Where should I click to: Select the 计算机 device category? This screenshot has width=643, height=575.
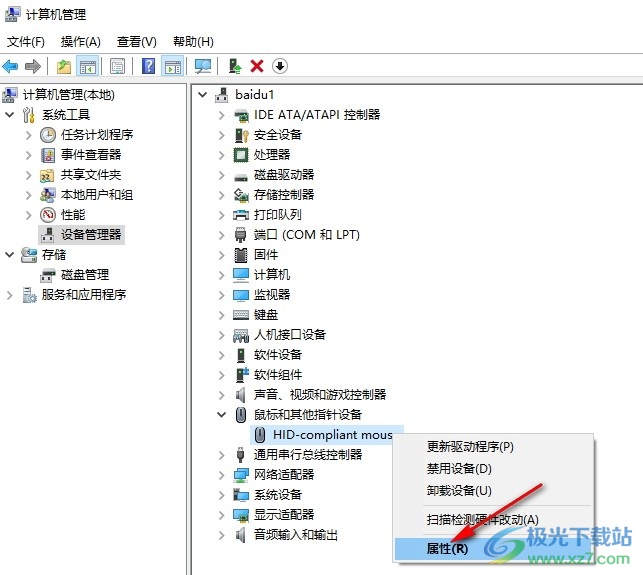click(x=272, y=275)
